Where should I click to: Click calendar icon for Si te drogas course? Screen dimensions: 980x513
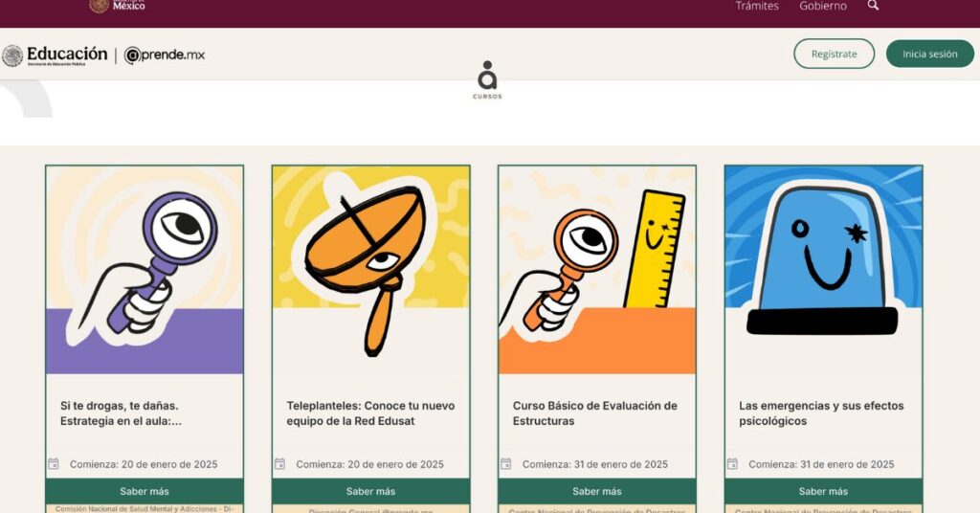click(x=54, y=463)
